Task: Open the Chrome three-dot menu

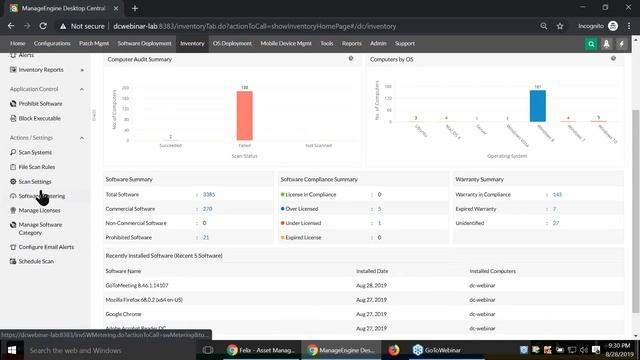Action: pyautogui.click(x=629, y=26)
